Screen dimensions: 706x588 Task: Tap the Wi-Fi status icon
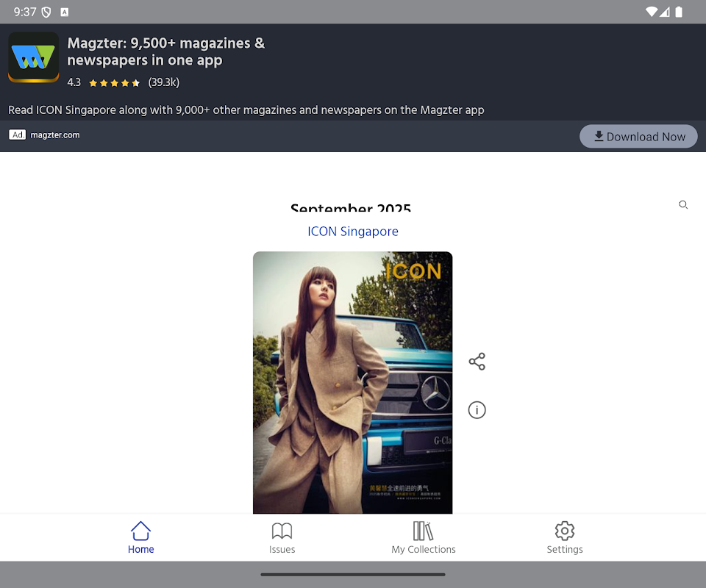tap(651, 12)
